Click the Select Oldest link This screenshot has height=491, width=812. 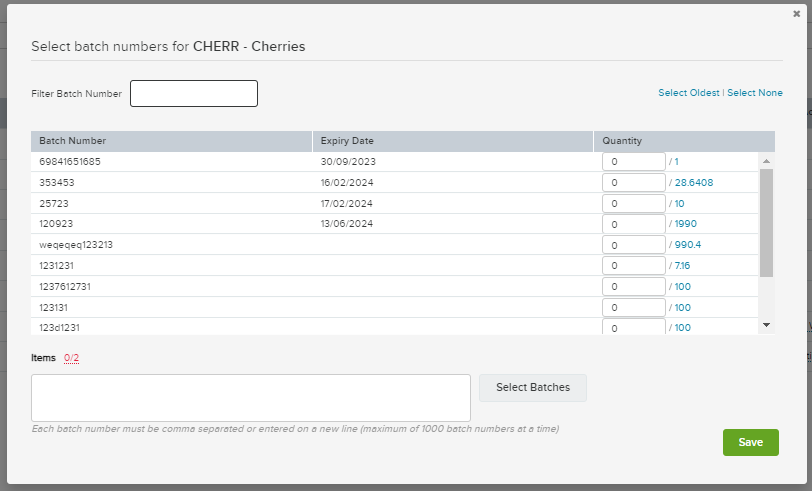689,93
